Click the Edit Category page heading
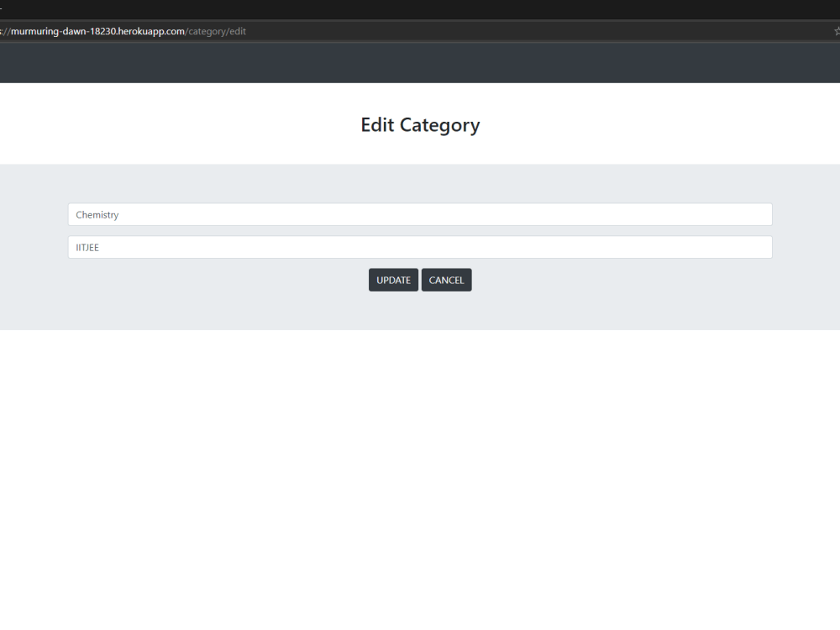 point(420,124)
